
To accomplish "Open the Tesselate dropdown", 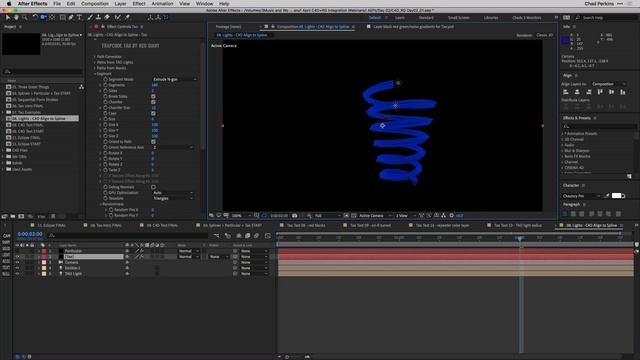I will click(x=173, y=198).
